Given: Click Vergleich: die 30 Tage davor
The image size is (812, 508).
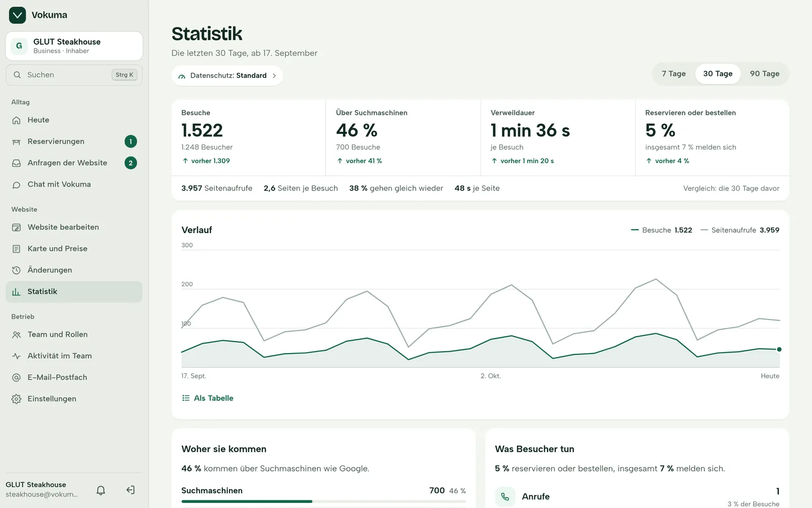Looking at the screenshot, I should click(731, 188).
